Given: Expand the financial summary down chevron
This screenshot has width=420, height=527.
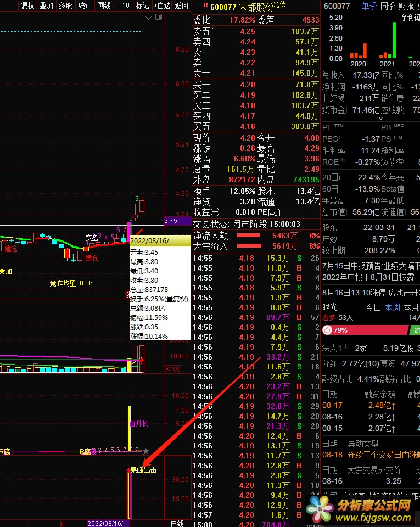Looking at the screenshot, I should (x=380, y=119).
